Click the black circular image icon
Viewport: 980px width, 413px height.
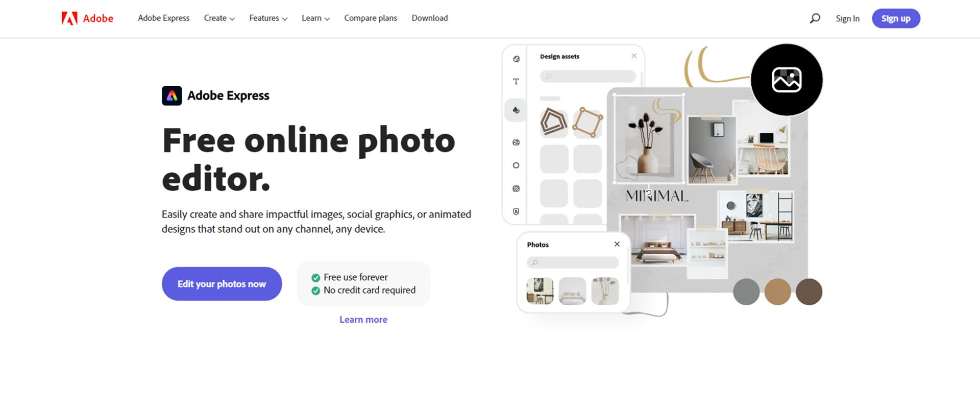[x=787, y=80]
